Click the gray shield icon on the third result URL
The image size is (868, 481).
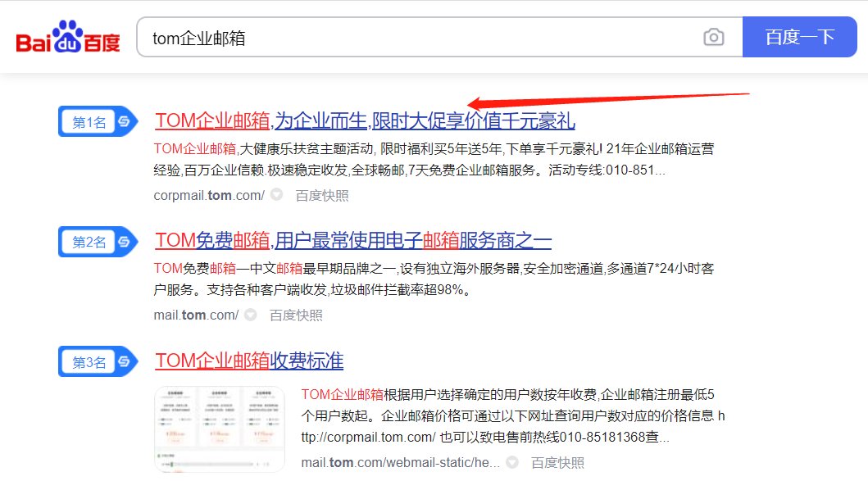click(511, 461)
